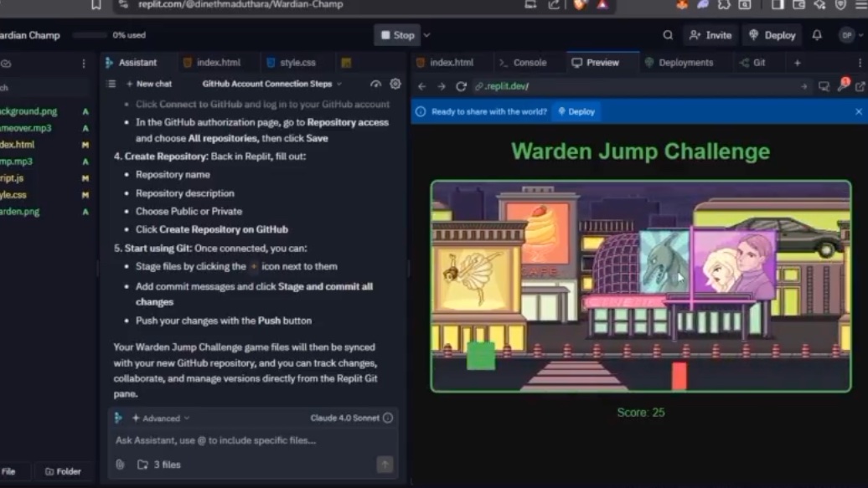Image resolution: width=868 pixels, height=488 pixels.
Task: Open style.css in the file tree
Action: click(13, 195)
